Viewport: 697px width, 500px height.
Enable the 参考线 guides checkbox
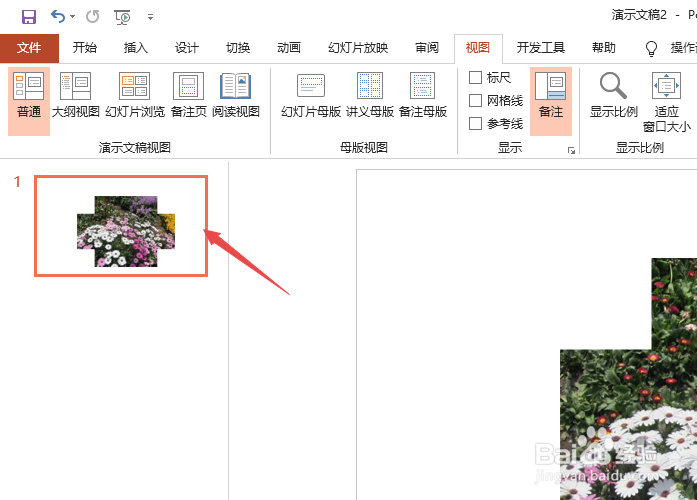475,124
